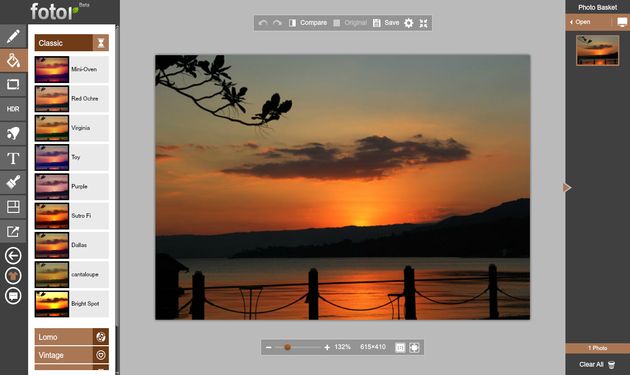Collapse the Photo Basket panel arrow

pyautogui.click(x=567, y=187)
